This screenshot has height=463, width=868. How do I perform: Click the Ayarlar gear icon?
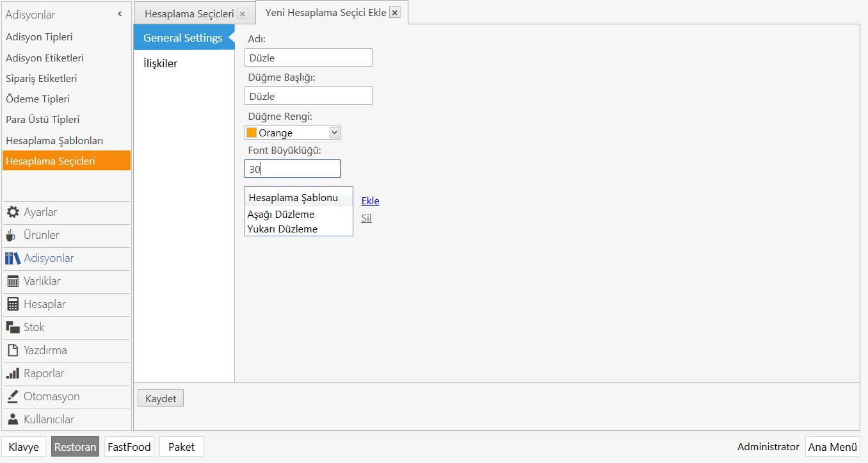pyautogui.click(x=13, y=212)
